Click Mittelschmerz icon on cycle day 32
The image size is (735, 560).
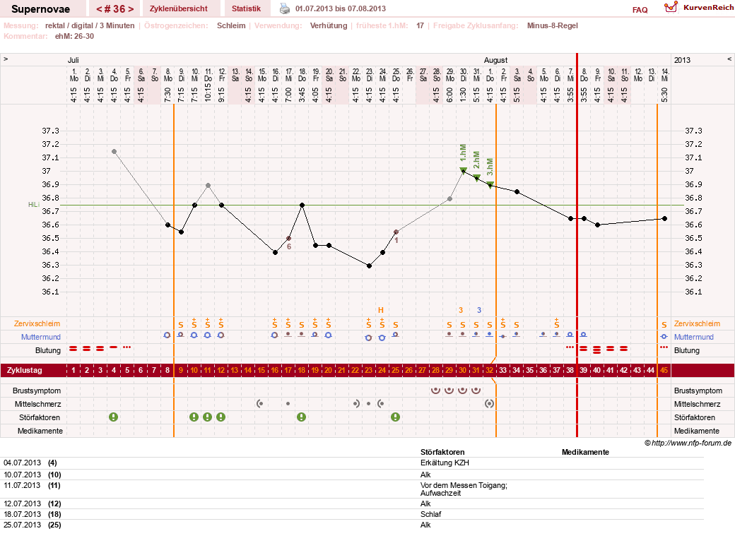coord(489,404)
